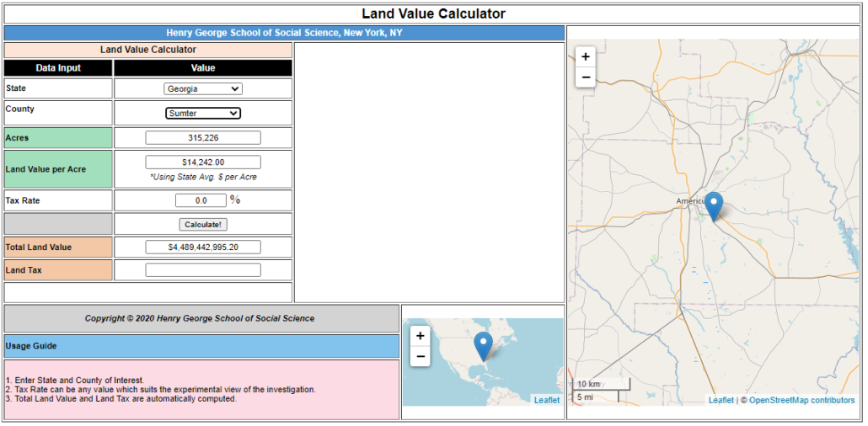868x426 pixels.
Task: Click the empty Land Tax field
Action: pos(203,270)
